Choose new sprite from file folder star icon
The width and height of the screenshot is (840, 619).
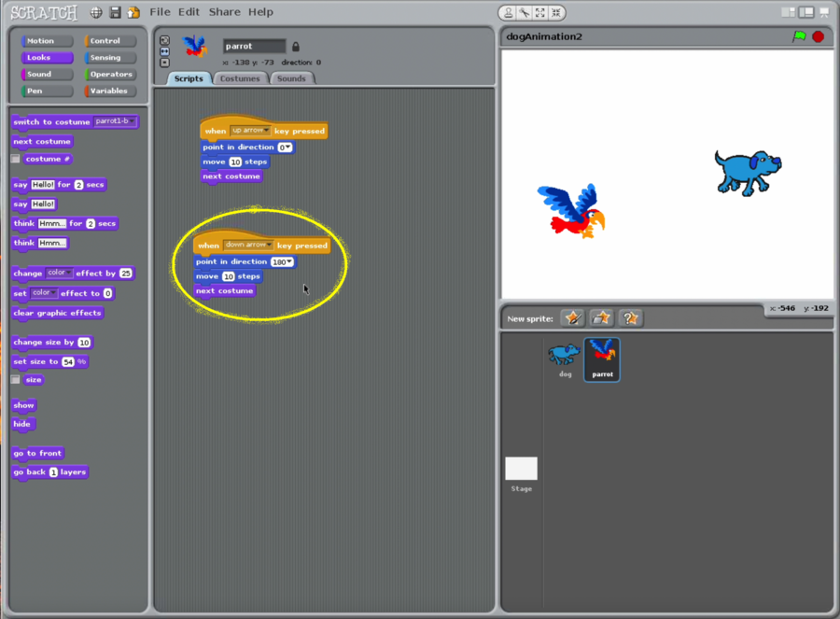click(603, 318)
